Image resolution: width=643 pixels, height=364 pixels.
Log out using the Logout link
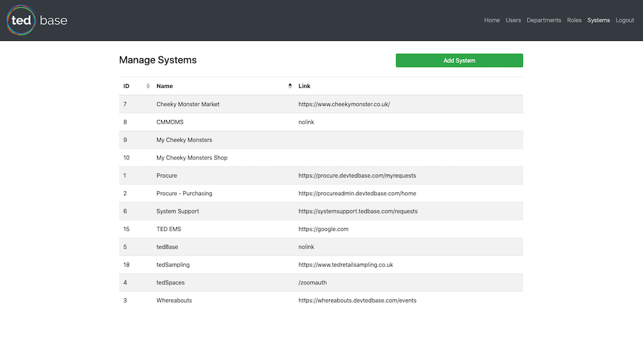point(625,20)
